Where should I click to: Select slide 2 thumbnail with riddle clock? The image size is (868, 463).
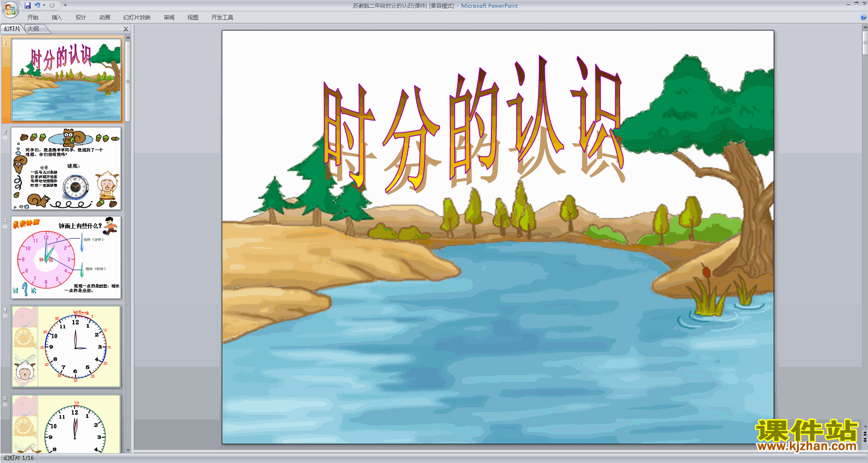coord(66,168)
